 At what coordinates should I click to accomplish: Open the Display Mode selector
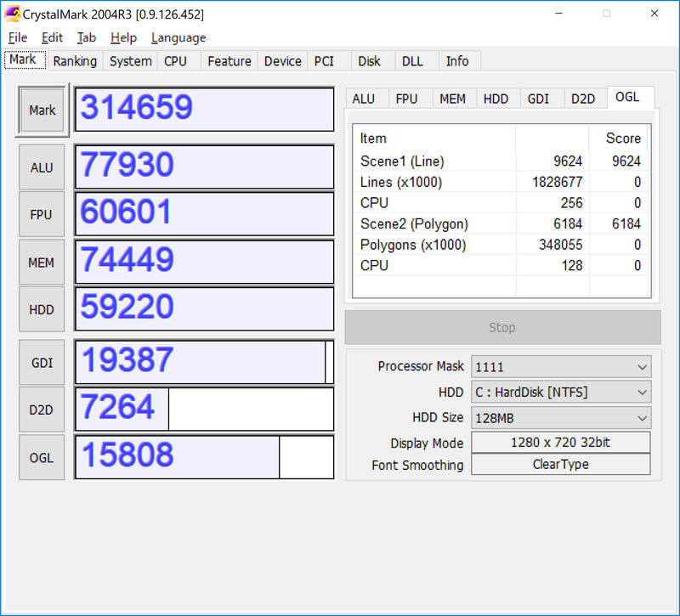point(561,443)
